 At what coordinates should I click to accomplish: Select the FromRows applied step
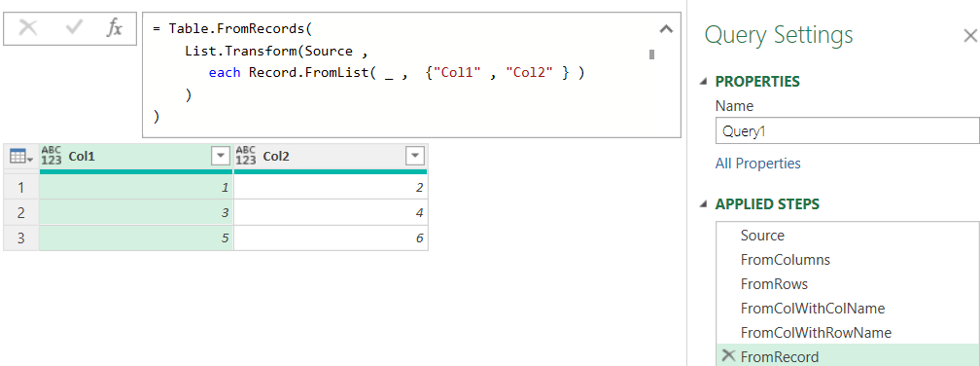click(848, 284)
